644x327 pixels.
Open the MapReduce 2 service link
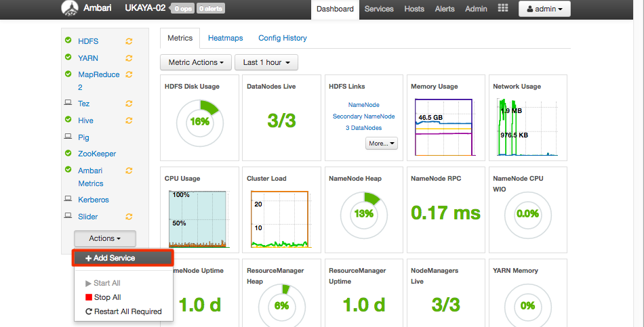click(99, 81)
